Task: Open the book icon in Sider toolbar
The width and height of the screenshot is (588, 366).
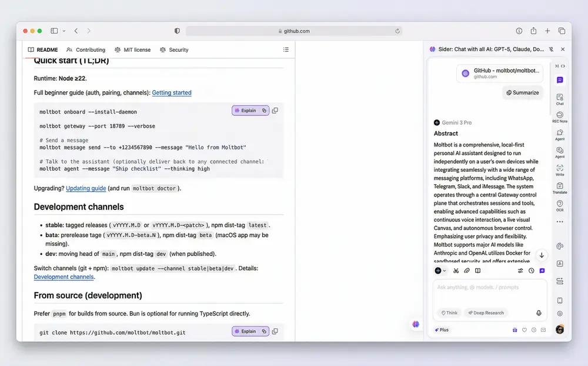Action: tap(477, 271)
